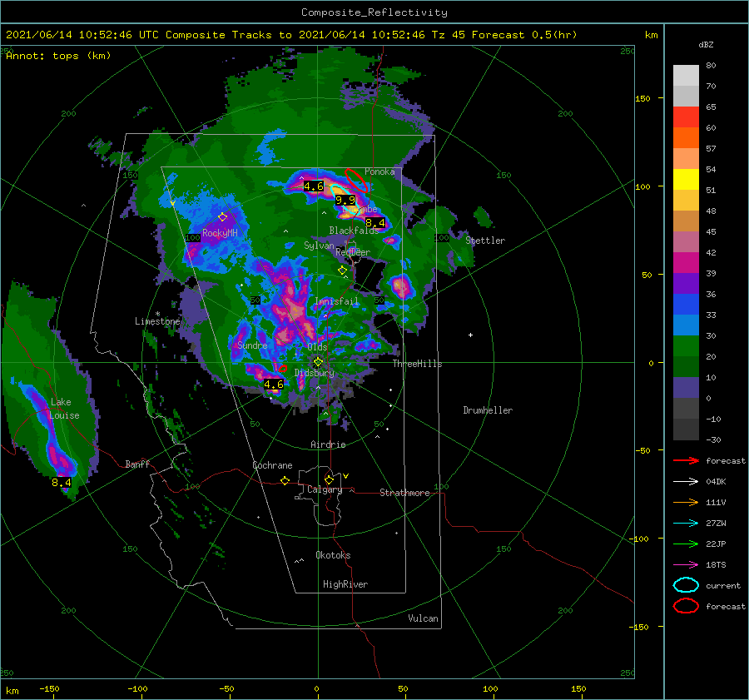The width and height of the screenshot is (749, 700).
Task: Click the yellow diamond marker above Calgary label
Action: 329,479
